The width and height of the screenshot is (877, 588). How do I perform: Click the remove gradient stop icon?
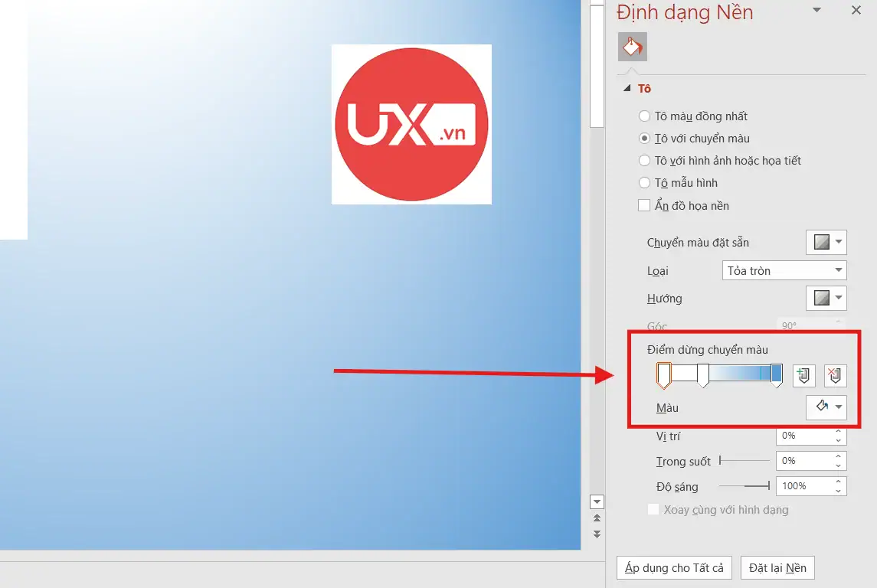[x=835, y=375]
